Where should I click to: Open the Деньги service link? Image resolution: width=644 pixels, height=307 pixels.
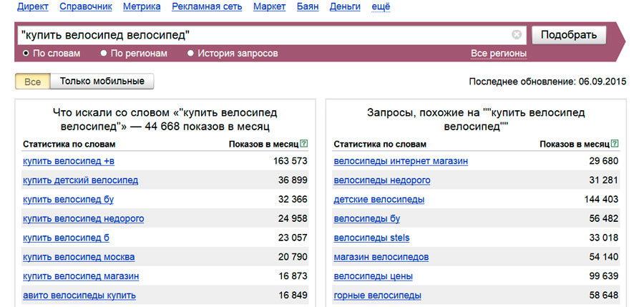tap(345, 6)
